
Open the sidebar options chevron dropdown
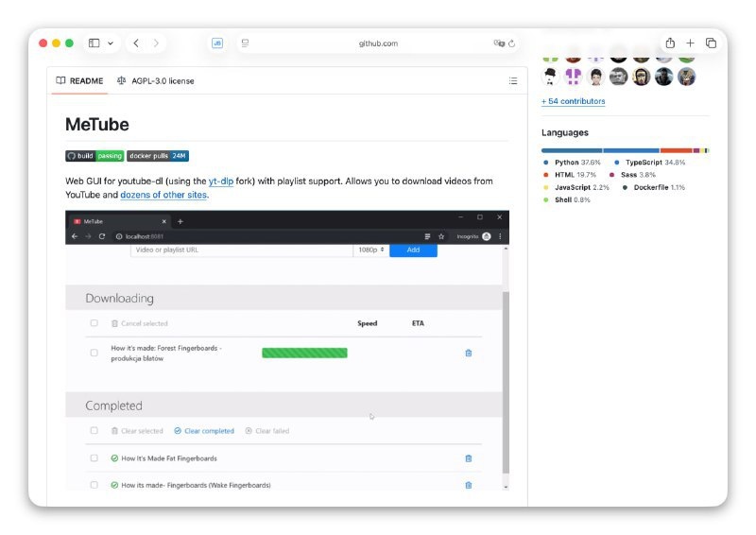111,43
